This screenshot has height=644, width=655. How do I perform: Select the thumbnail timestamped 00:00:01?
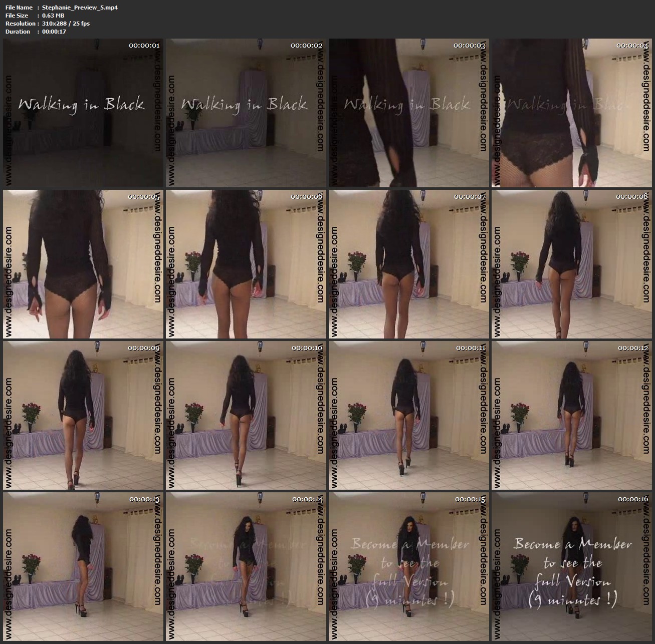(83, 113)
